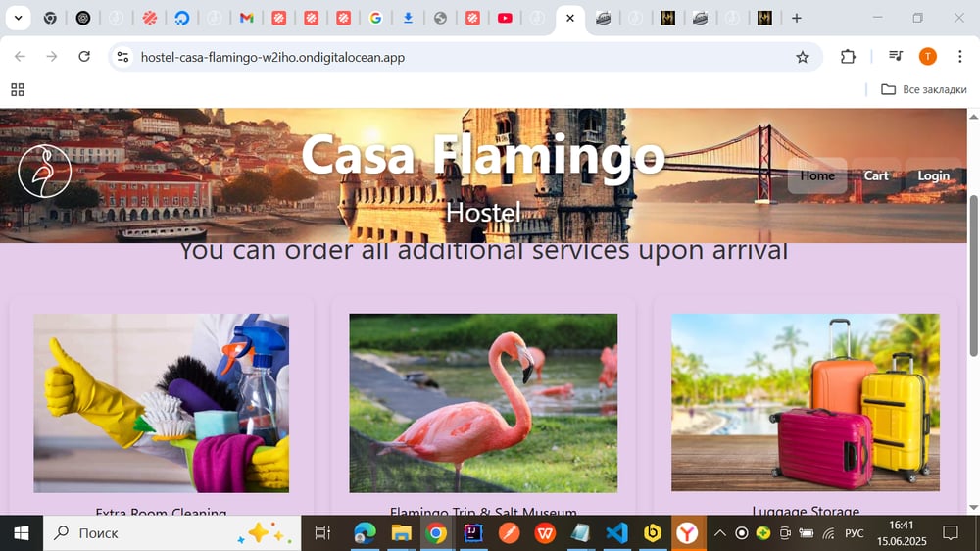Bookmark this page with the star icon
Viewport: 980px width, 551px height.
(803, 58)
